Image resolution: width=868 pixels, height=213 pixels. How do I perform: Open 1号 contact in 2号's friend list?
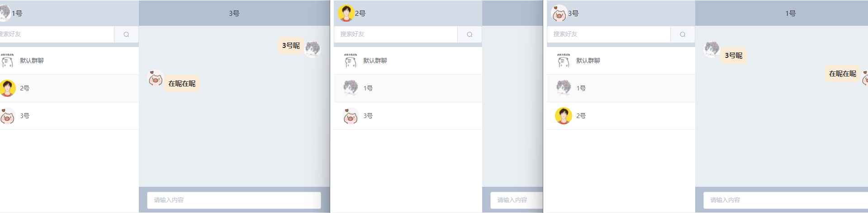[x=408, y=88]
